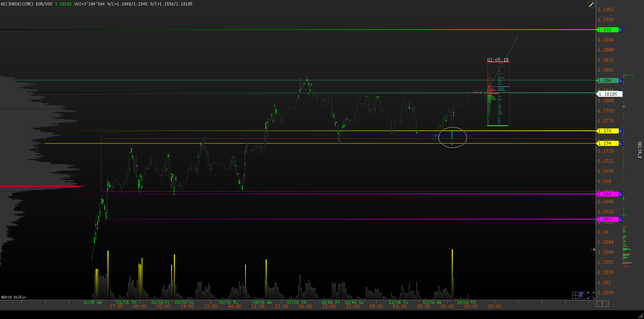Click the DELTA,% vertical label

coord(639,150)
